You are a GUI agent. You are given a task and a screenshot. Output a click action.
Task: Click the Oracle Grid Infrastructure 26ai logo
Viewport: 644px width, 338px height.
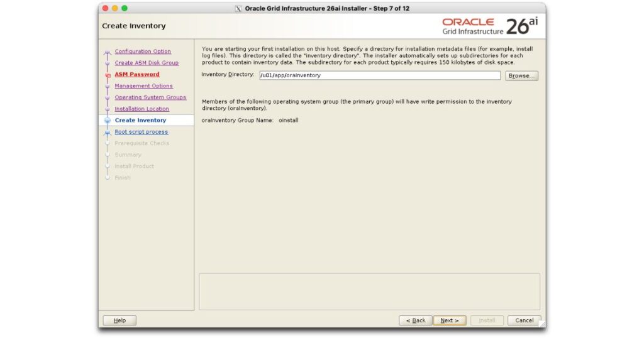click(490, 26)
